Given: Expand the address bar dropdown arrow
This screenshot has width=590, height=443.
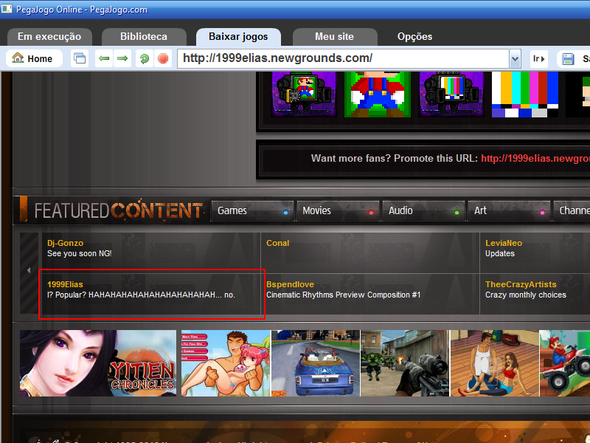Looking at the screenshot, I should tap(515, 59).
